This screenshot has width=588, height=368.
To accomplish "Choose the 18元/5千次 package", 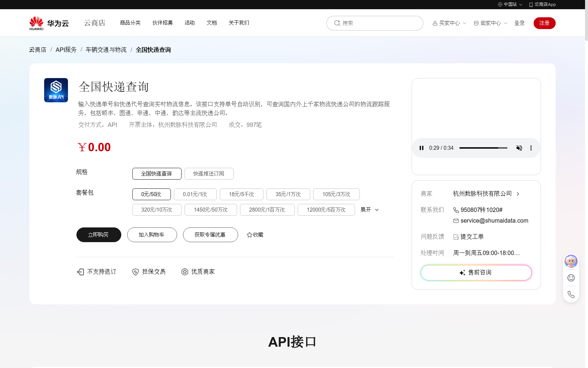I will (x=241, y=194).
